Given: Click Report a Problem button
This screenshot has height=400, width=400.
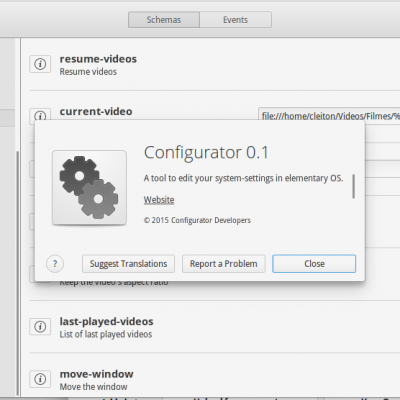Looking at the screenshot, I should (x=224, y=264).
